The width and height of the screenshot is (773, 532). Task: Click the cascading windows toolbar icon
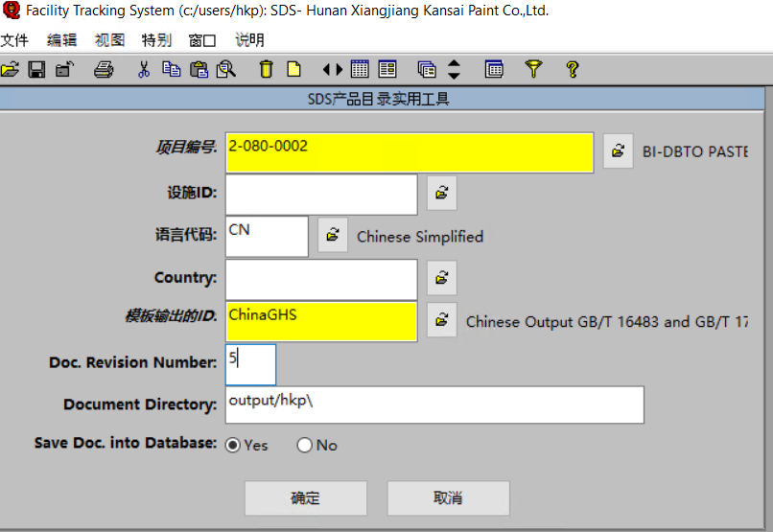click(x=427, y=69)
